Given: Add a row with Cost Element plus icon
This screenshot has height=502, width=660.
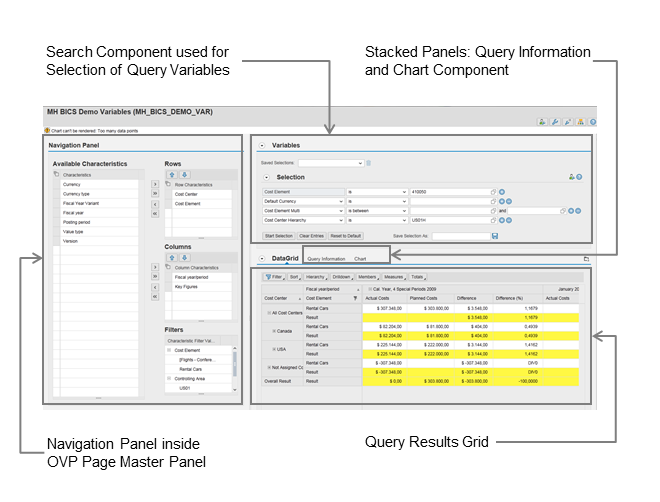Looking at the screenshot, I should [x=502, y=192].
